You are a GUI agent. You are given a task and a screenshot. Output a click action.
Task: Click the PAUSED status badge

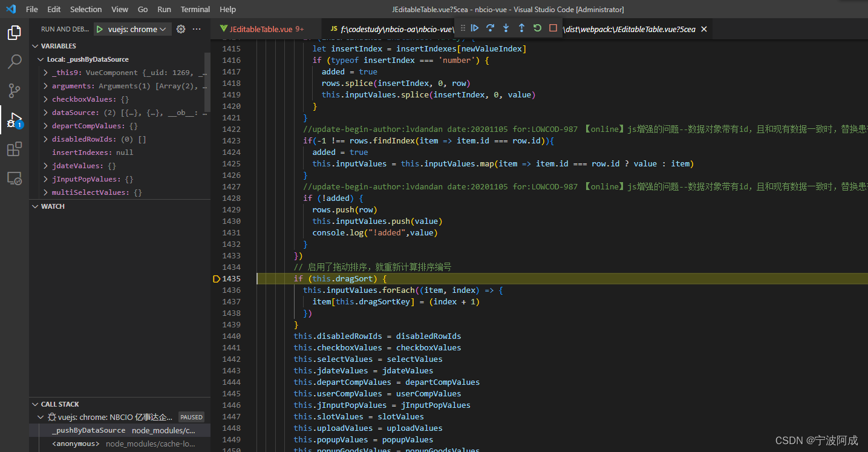tap(191, 416)
